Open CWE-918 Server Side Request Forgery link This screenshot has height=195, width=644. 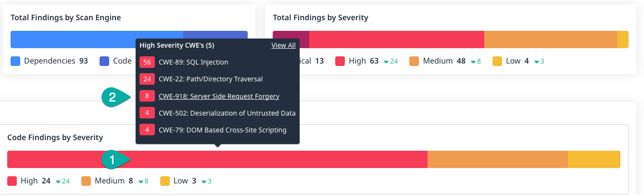coord(219,96)
